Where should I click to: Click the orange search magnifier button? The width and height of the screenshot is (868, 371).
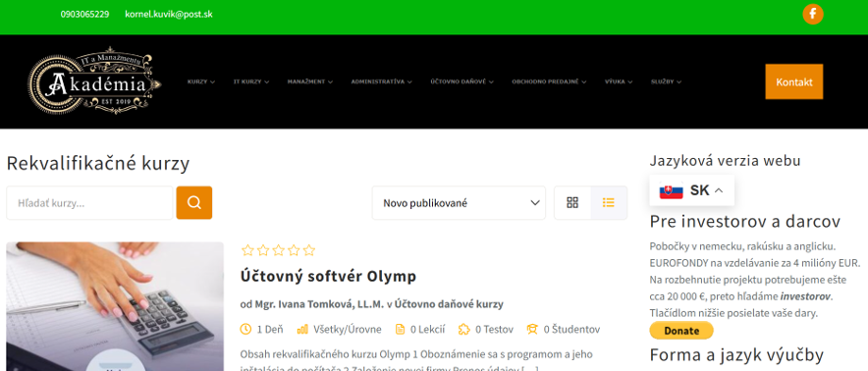194,202
